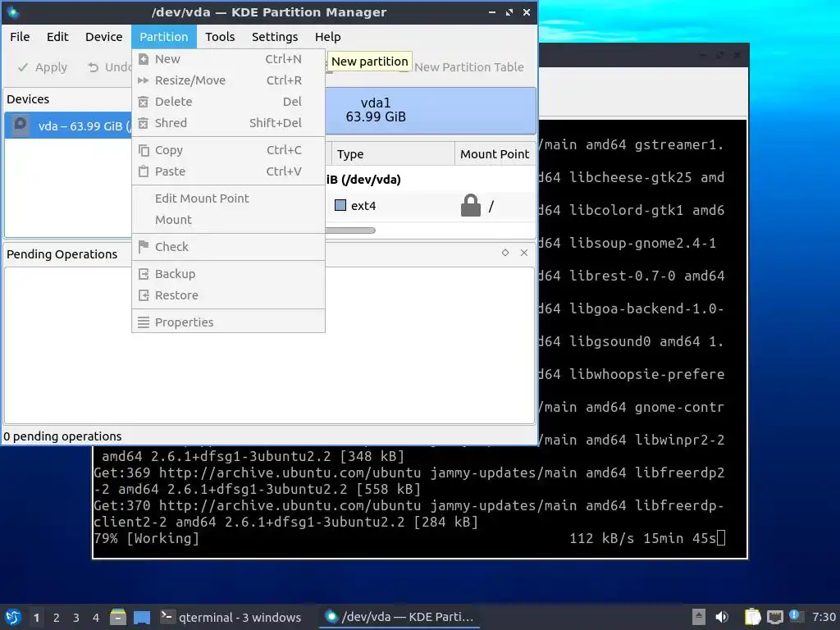Viewport: 840px width, 630px height.
Task: Click the Restore item's icon
Action: 144,295
